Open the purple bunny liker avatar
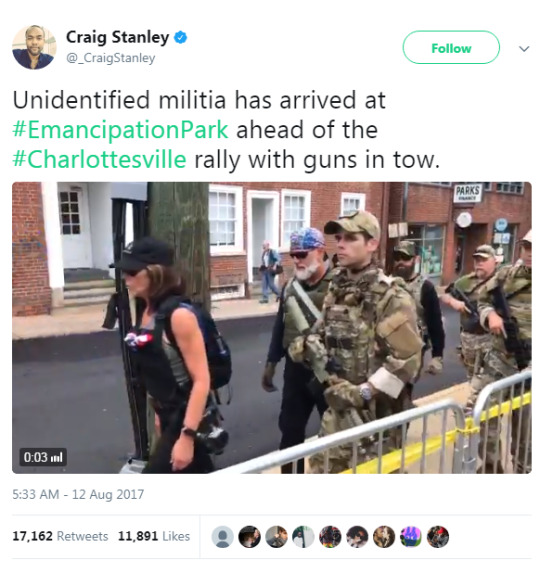The image size is (540, 573). point(411,537)
